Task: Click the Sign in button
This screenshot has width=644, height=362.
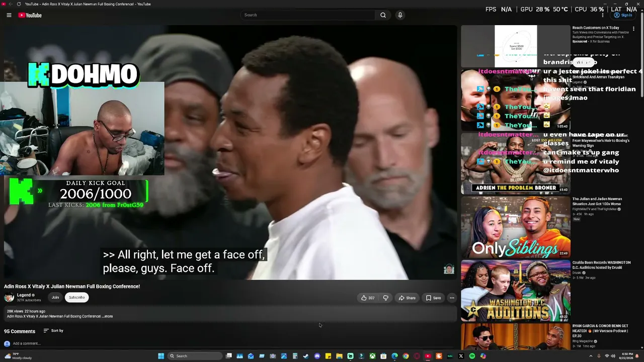Action: click(x=623, y=15)
